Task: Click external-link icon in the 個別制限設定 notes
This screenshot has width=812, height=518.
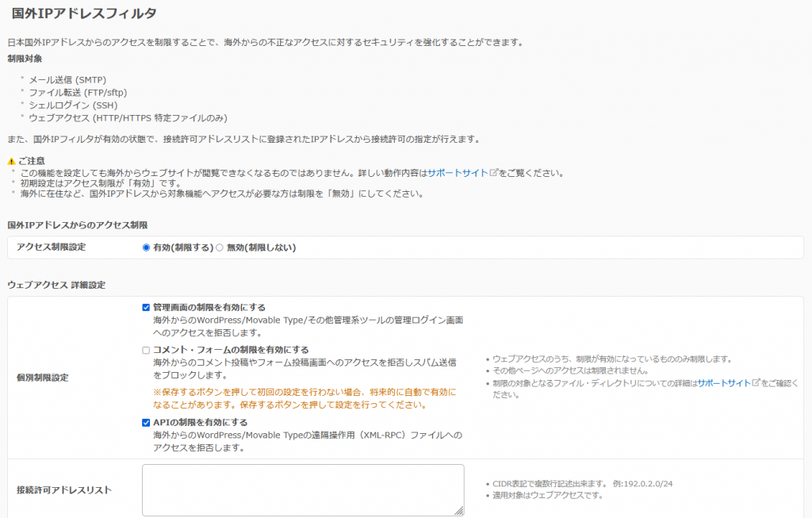Action: click(x=756, y=383)
